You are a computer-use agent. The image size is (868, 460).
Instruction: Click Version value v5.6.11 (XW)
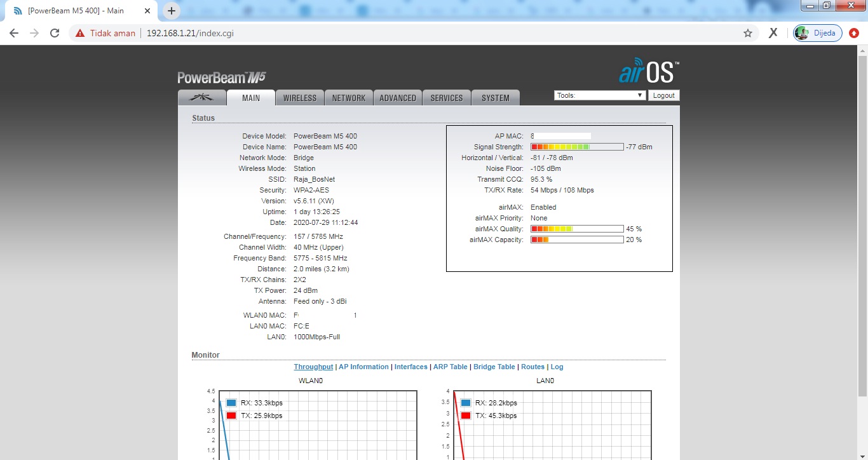pyautogui.click(x=314, y=201)
